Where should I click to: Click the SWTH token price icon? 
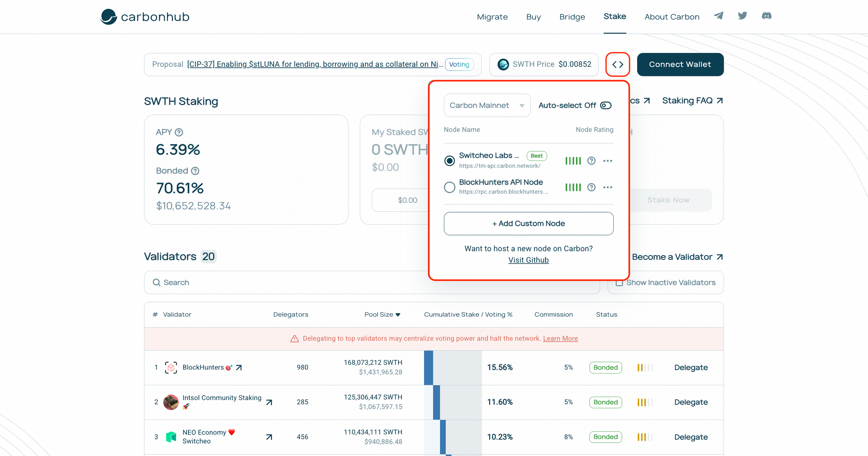click(503, 64)
